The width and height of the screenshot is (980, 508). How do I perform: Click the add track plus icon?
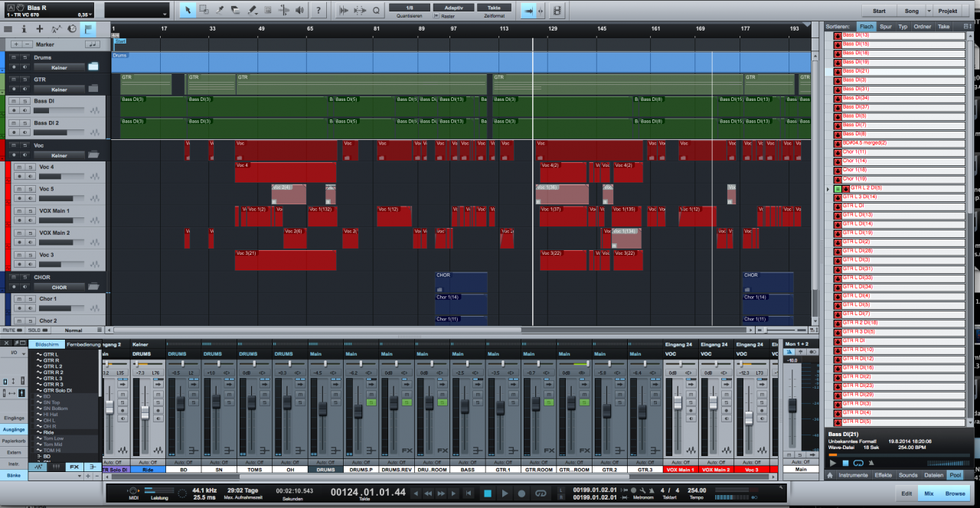tap(40, 28)
